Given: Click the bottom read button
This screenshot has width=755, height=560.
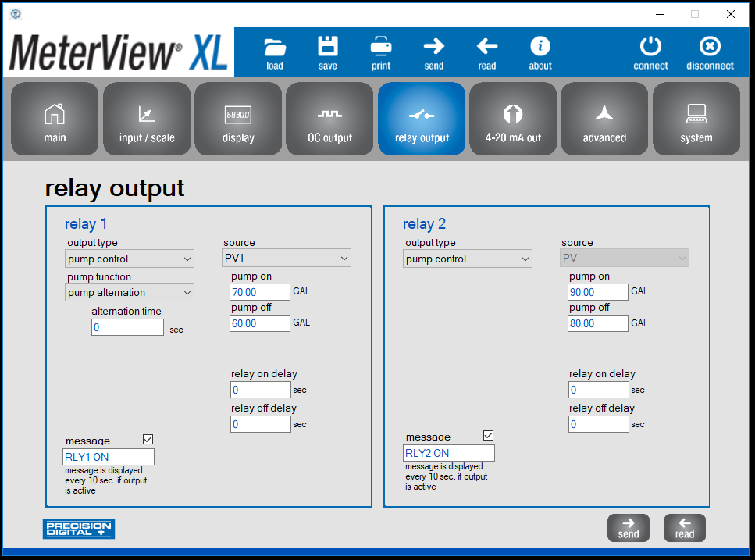Looking at the screenshot, I should pyautogui.click(x=685, y=528).
